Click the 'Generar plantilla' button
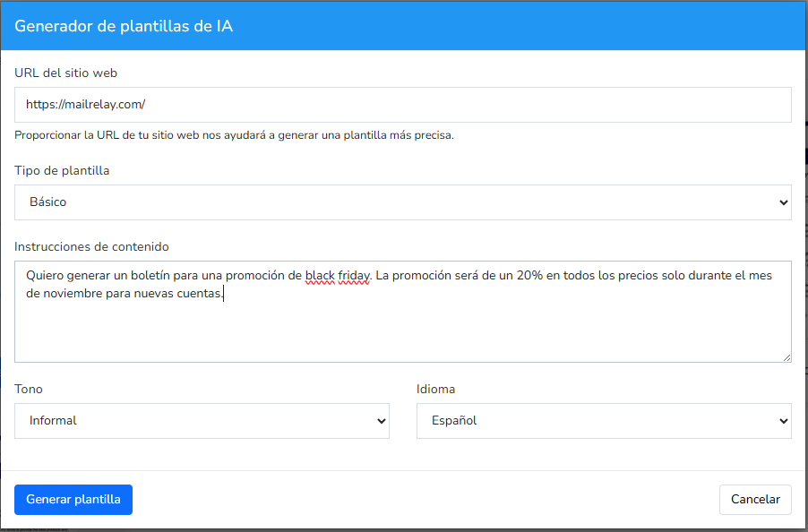This screenshot has height=532, width=808. [73, 499]
